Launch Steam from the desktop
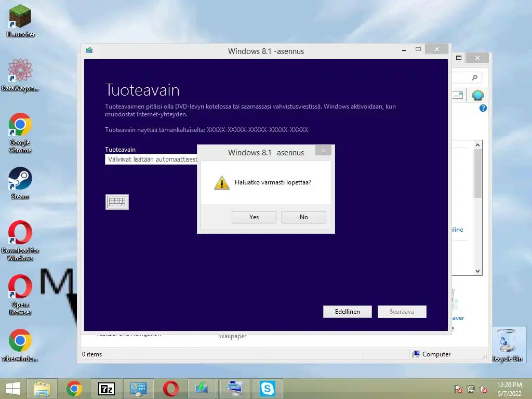Screen dimensions: 532x399 20,183
